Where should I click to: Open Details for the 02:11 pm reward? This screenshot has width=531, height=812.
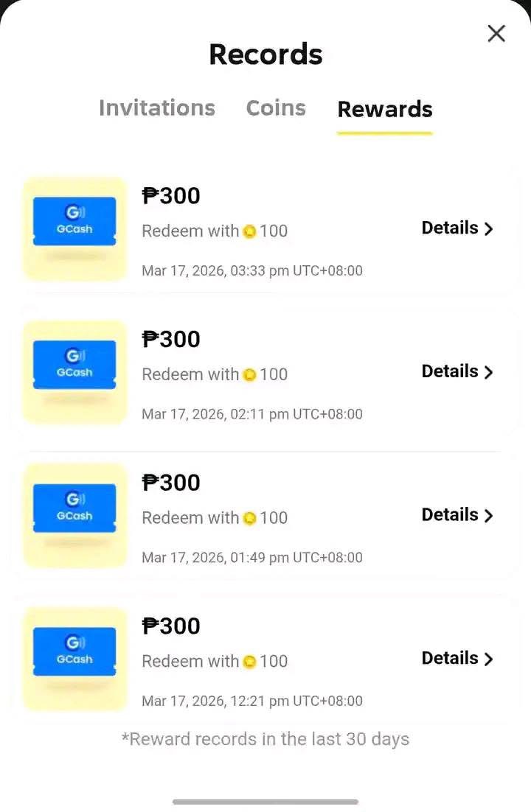pyautogui.click(x=457, y=371)
